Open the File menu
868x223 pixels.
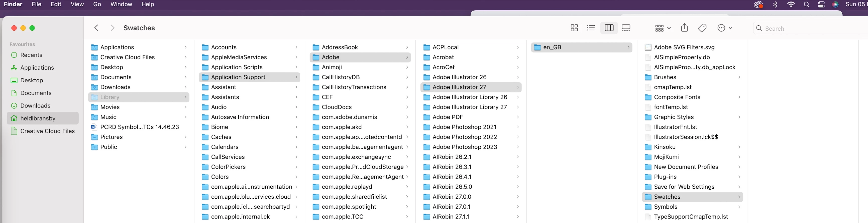pos(36,4)
